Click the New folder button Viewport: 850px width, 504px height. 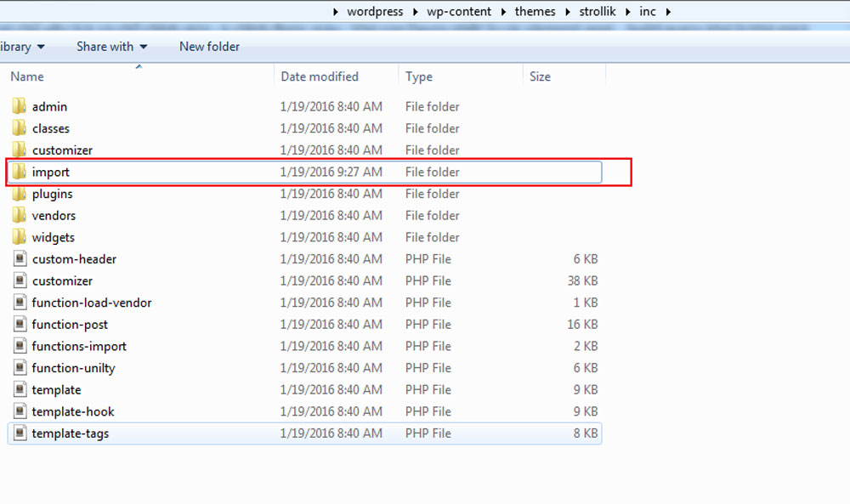(x=209, y=47)
